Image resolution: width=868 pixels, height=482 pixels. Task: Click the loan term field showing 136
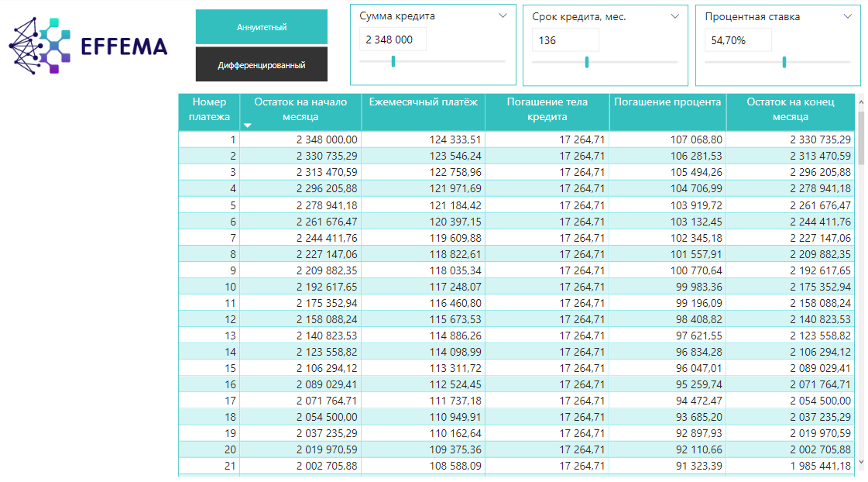(x=565, y=40)
